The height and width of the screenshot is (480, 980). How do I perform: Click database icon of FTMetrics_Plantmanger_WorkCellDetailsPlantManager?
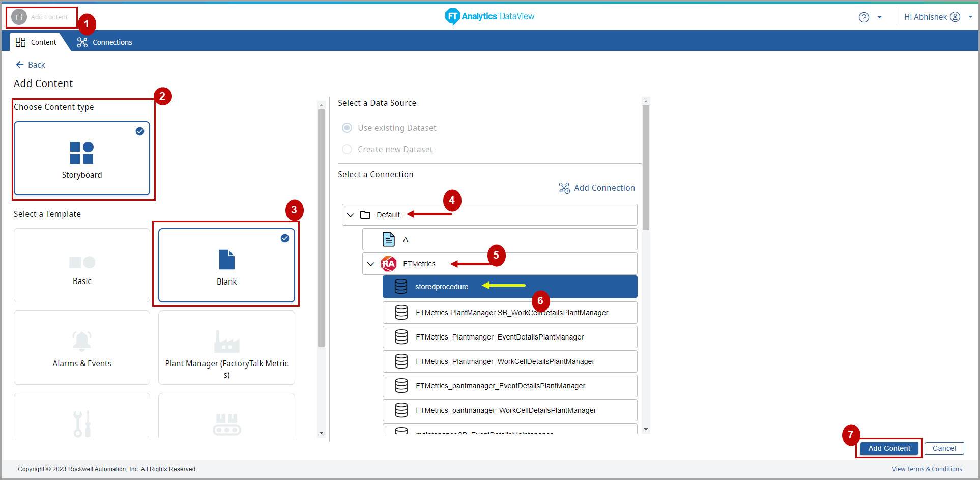coord(401,361)
